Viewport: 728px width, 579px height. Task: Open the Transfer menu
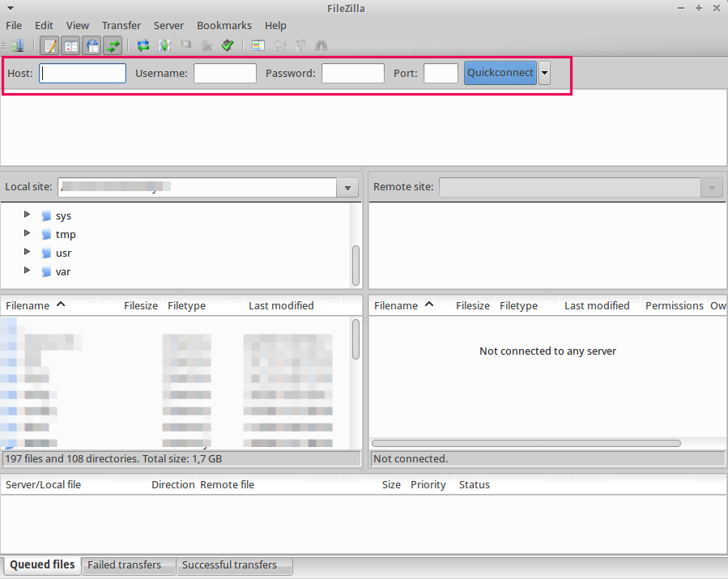click(x=121, y=26)
